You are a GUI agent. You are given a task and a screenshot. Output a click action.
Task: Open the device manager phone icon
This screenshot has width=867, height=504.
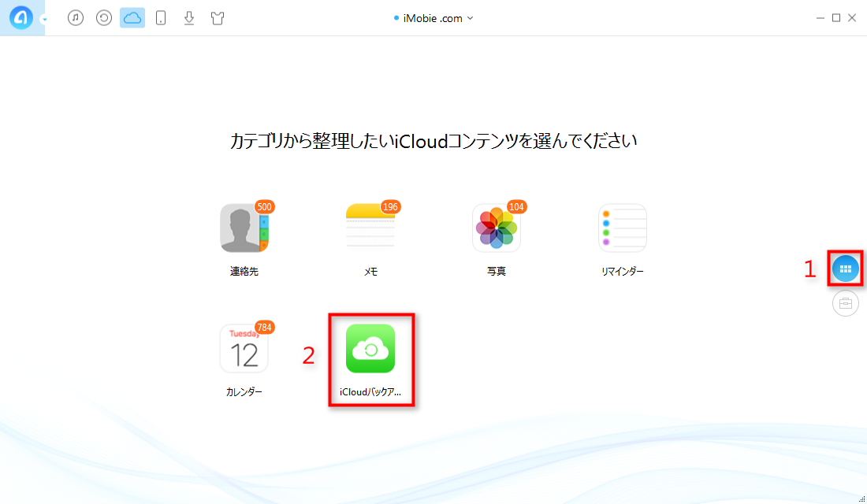click(161, 18)
